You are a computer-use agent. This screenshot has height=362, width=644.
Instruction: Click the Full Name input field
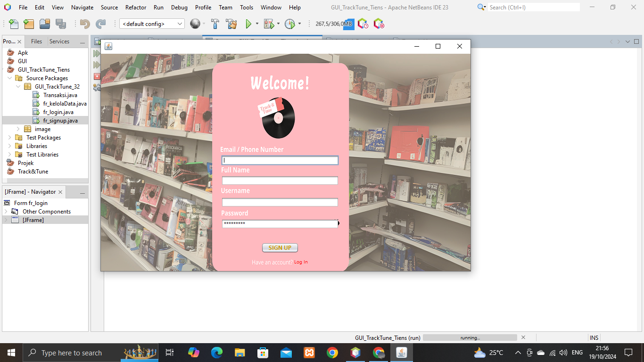280,181
